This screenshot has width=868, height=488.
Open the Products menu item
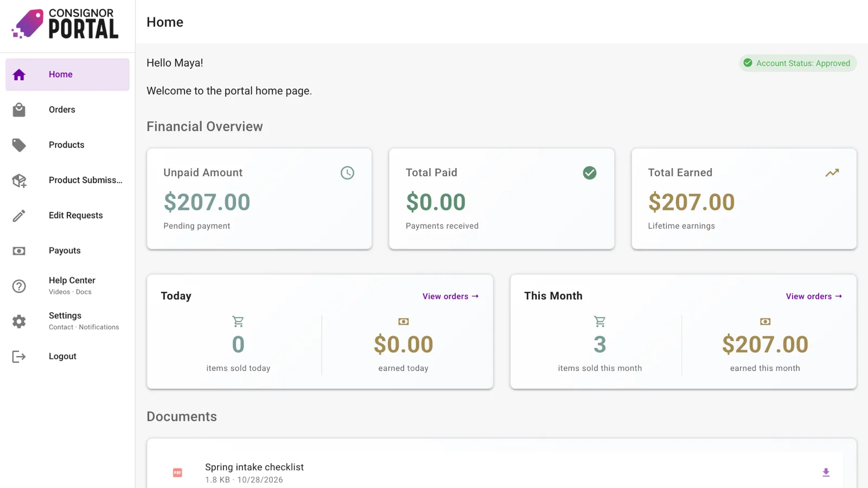(x=67, y=145)
